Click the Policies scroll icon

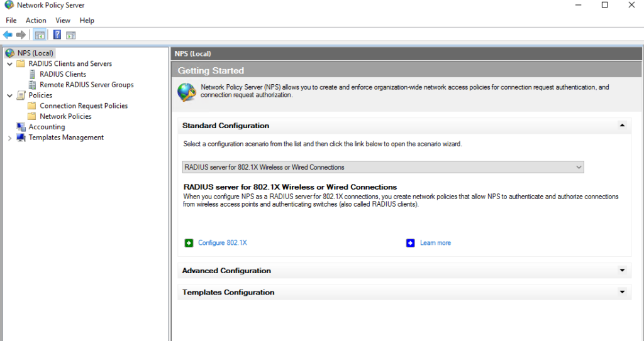(x=21, y=95)
